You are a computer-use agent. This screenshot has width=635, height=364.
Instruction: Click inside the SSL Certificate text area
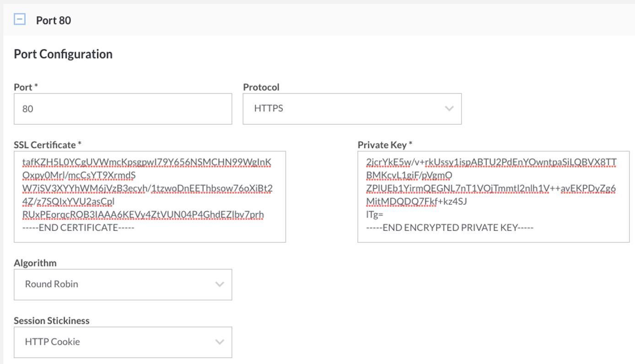[149, 197]
